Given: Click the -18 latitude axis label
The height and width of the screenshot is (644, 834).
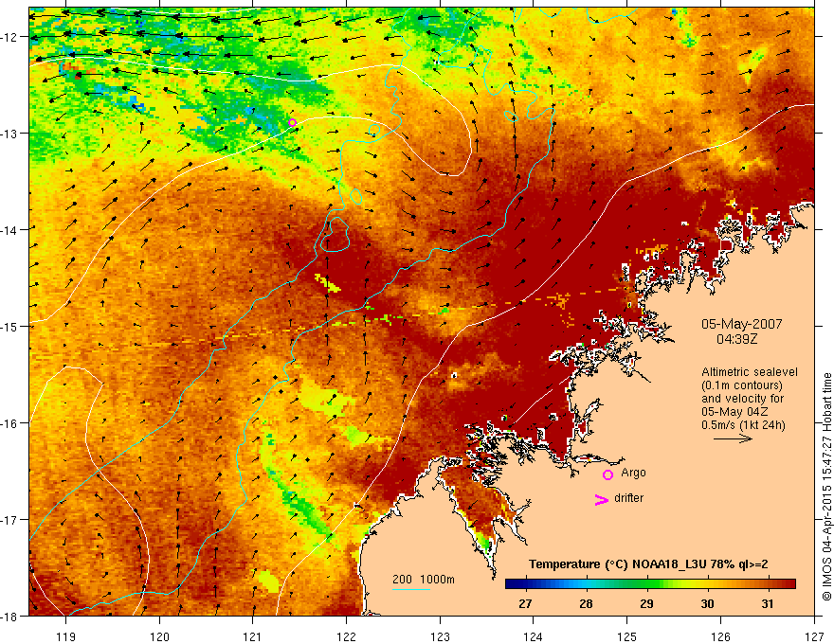Looking at the screenshot, I should click(10, 616).
